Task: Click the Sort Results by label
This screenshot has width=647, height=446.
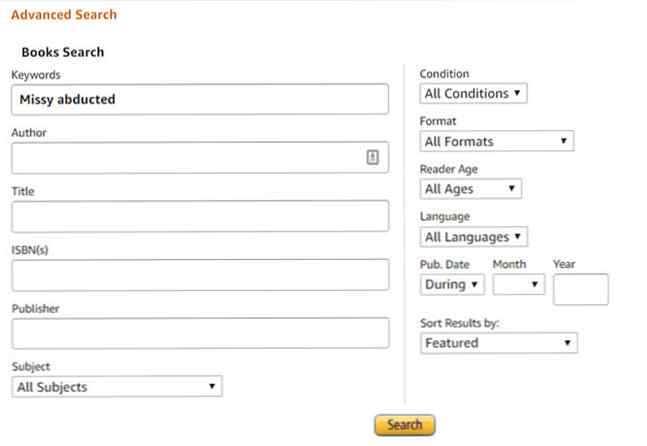Action: coord(460,324)
